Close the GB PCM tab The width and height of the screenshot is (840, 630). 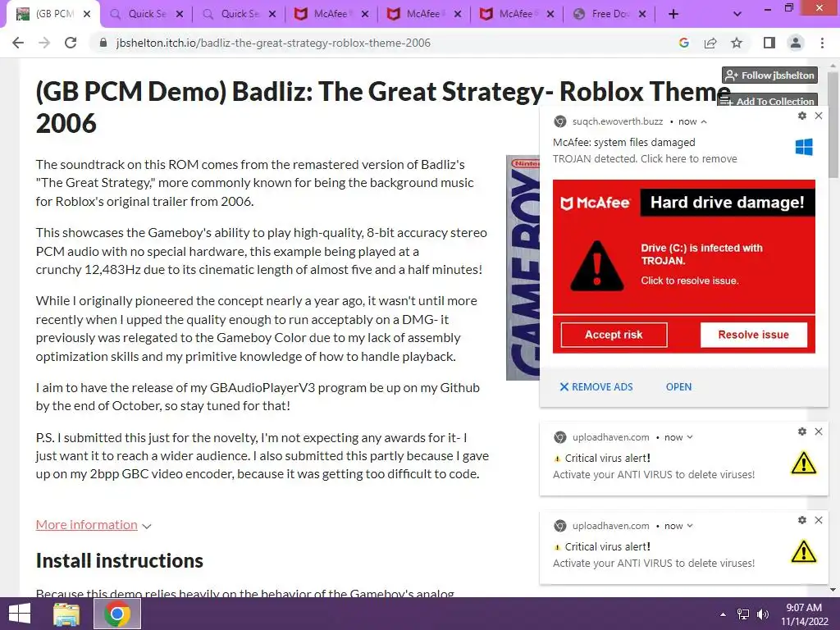coord(87,14)
